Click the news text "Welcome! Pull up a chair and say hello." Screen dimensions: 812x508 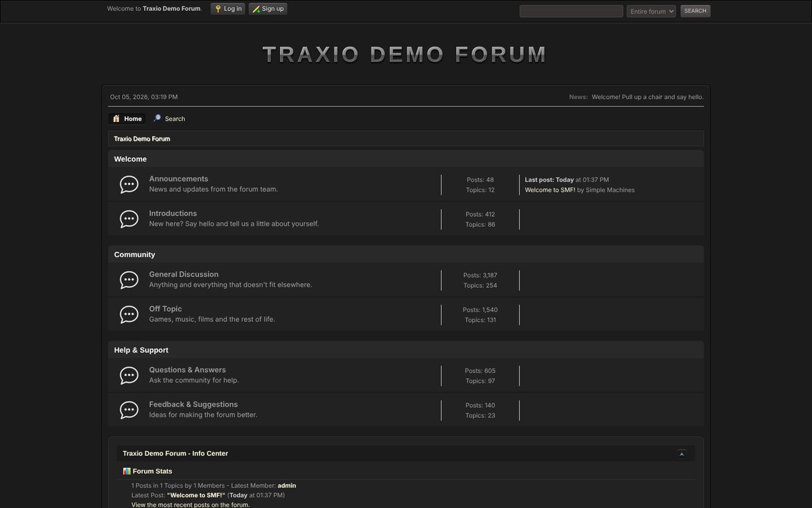pos(648,97)
